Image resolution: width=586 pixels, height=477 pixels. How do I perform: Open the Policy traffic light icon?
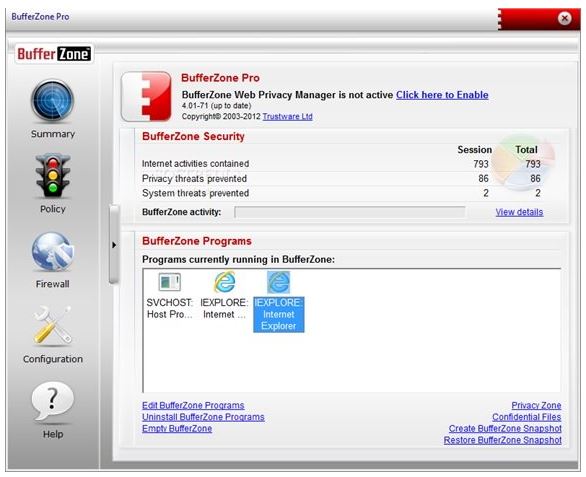(x=53, y=176)
